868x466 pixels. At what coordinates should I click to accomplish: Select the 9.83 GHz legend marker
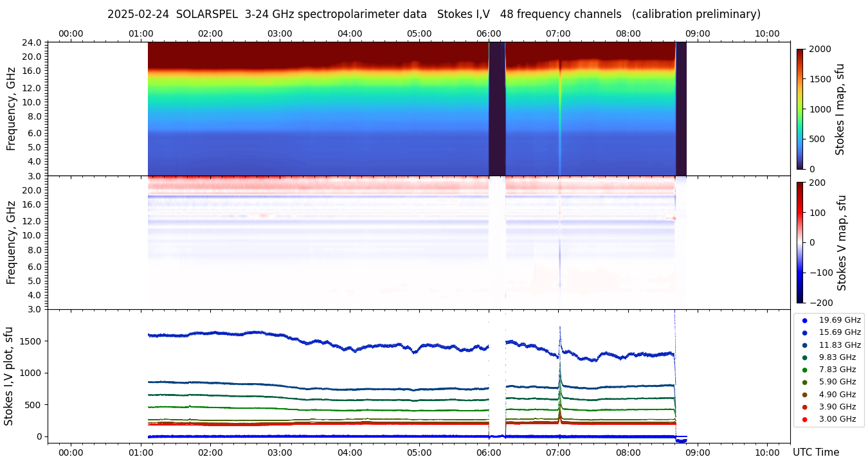tap(804, 357)
